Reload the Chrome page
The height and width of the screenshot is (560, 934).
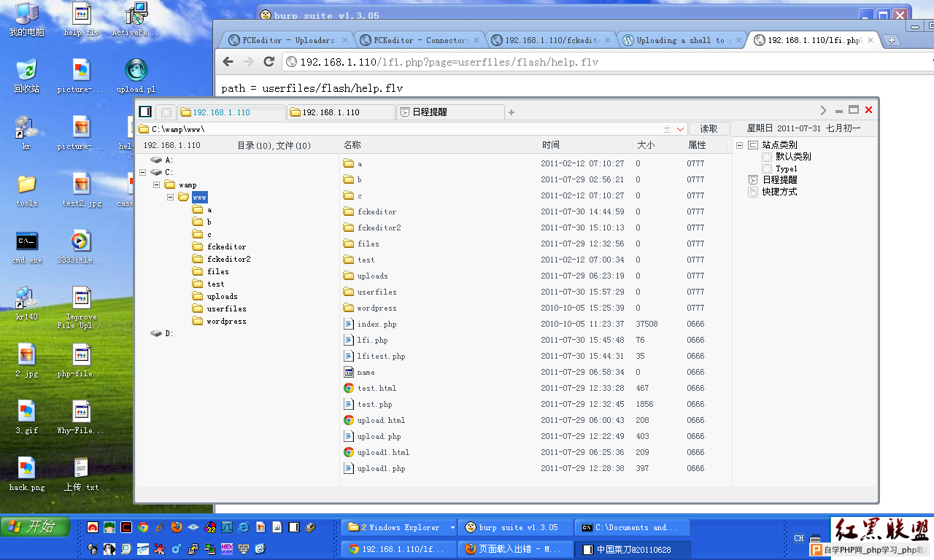[x=269, y=62]
